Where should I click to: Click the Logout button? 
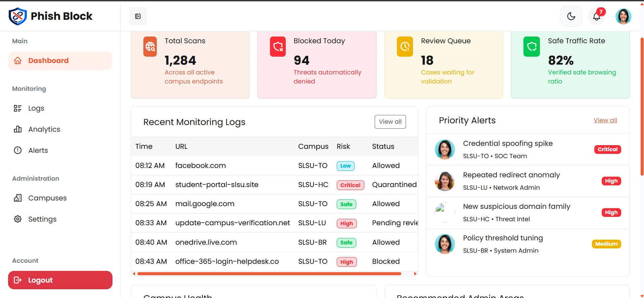[60, 280]
